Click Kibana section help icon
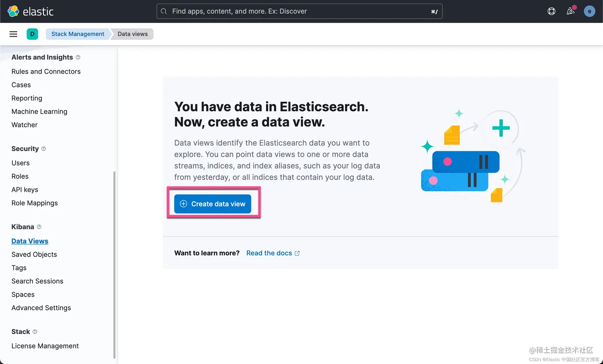Viewport: 603px width, 364px height. [x=39, y=227]
